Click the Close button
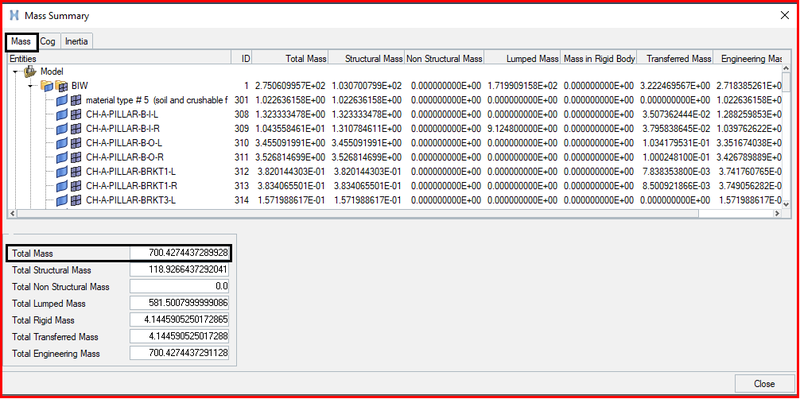The height and width of the screenshot is (399, 800). (764, 384)
